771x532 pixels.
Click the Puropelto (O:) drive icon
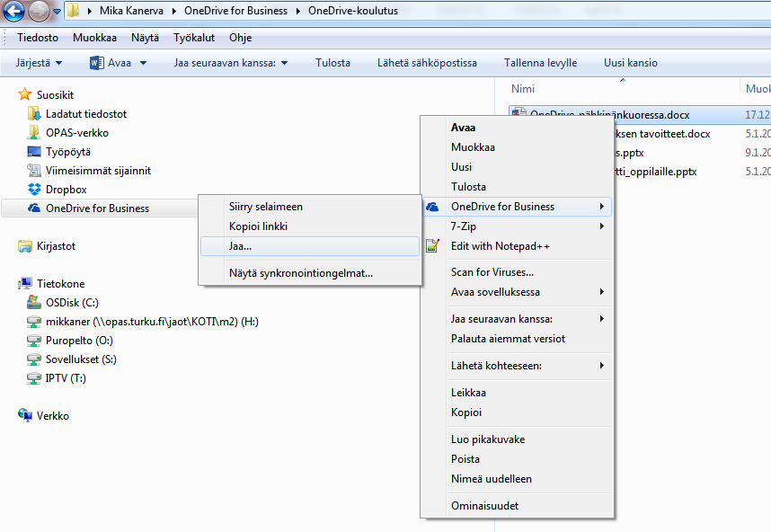[x=34, y=341]
